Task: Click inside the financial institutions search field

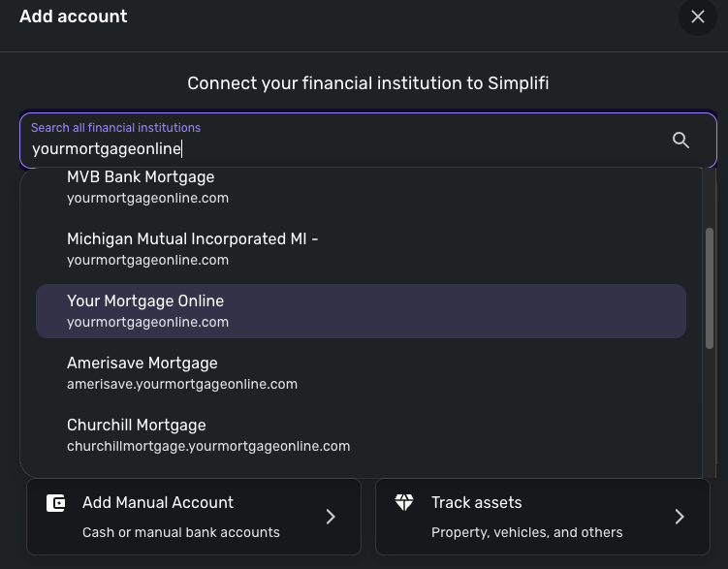Action: [x=339, y=148]
